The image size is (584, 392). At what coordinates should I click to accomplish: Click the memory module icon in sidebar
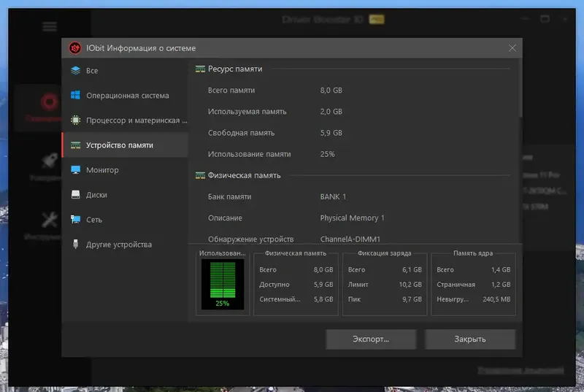point(76,145)
